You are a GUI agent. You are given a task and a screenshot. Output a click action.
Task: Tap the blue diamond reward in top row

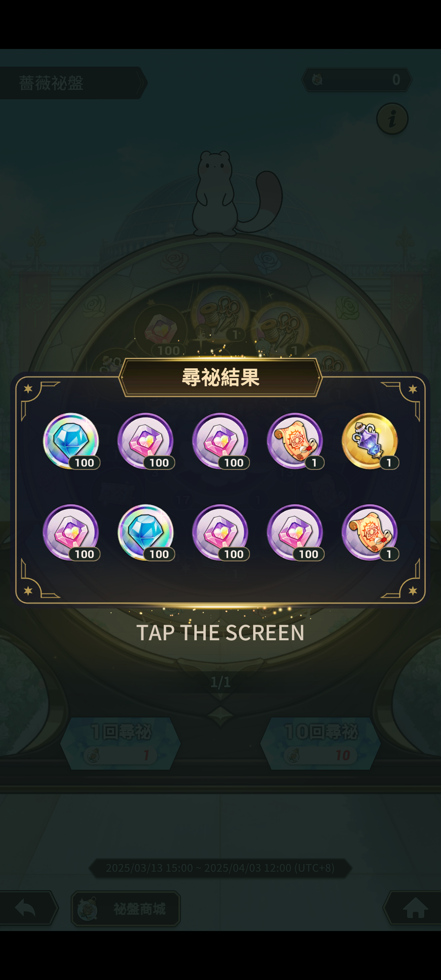coord(71,441)
